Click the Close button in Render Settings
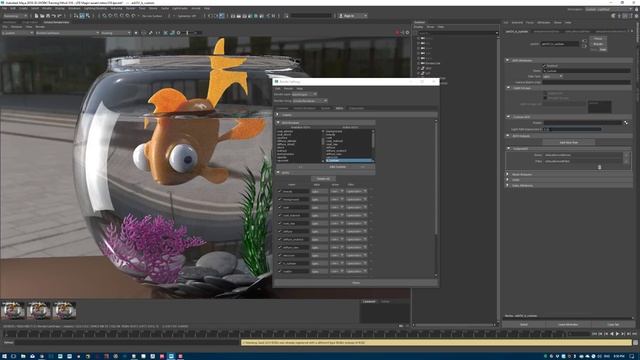Screen dimensions: 640x360 356,283
